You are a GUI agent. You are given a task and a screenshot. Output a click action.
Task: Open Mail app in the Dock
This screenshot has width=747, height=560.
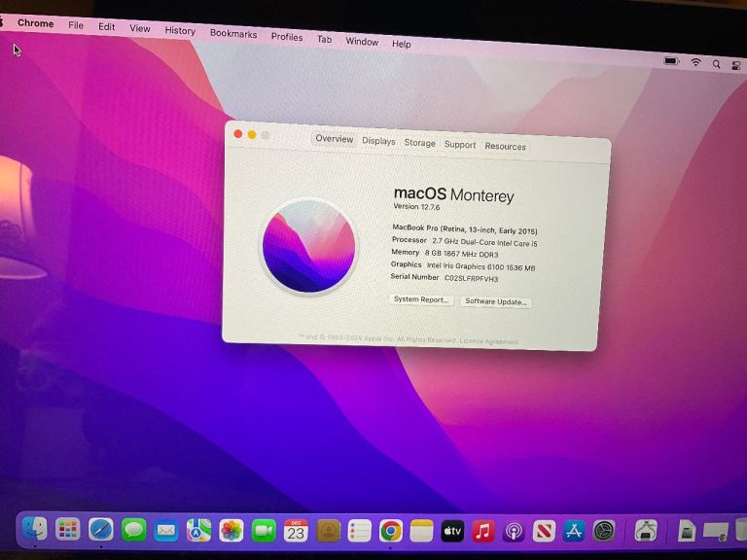[x=166, y=531]
